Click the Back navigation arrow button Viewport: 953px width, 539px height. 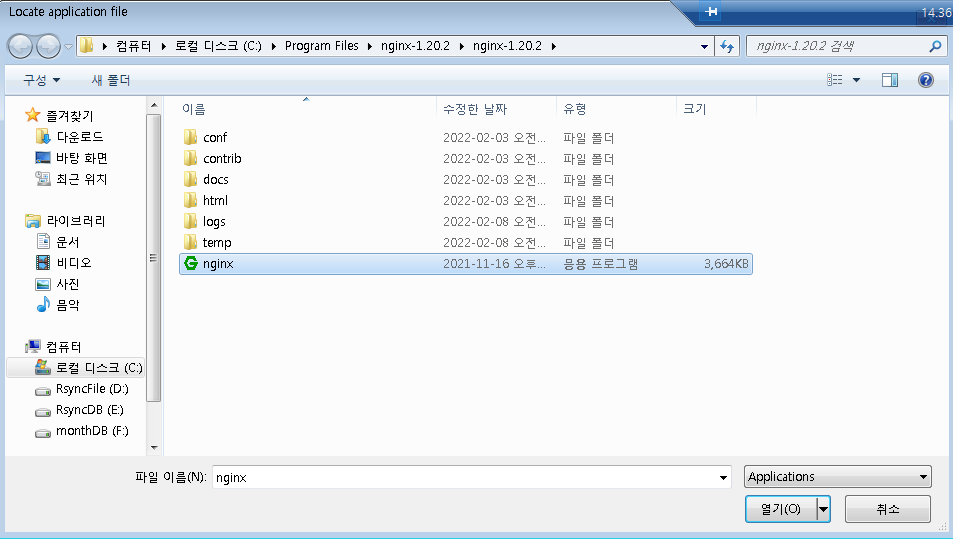click(x=19, y=46)
